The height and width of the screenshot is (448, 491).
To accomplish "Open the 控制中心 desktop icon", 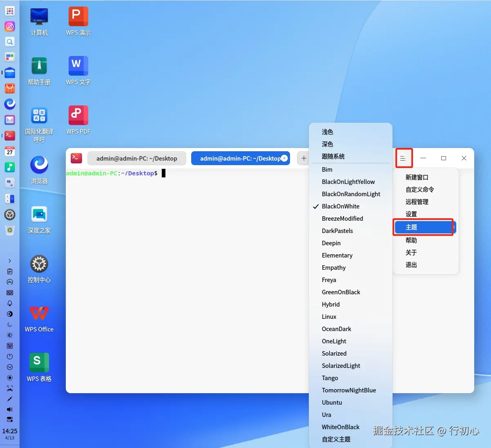I will (x=39, y=269).
